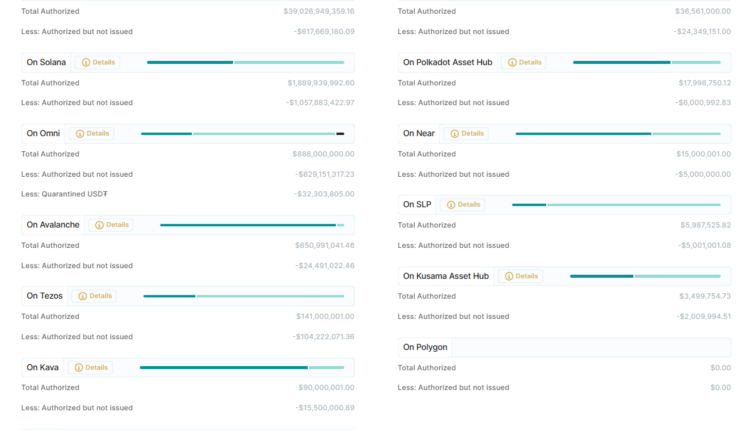Viewport: 750px width, 430px height.
Task: Click the On SLP section label
Action: (417, 204)
